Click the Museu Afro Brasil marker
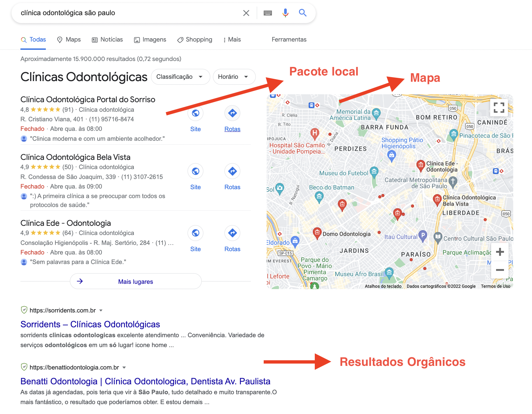Screen dimensions: 532x414 click(389, 273)
